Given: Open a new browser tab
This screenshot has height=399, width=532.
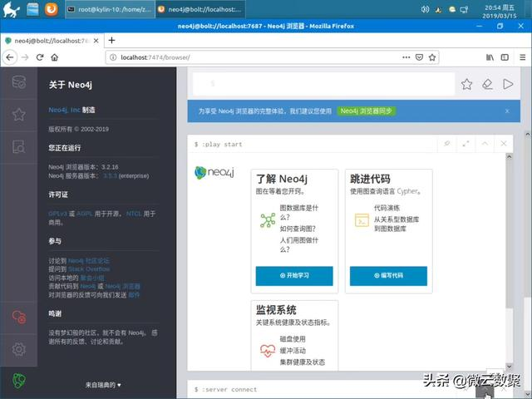Looking at the screenshot, I should pyautogui.click(x=111, y=41).
